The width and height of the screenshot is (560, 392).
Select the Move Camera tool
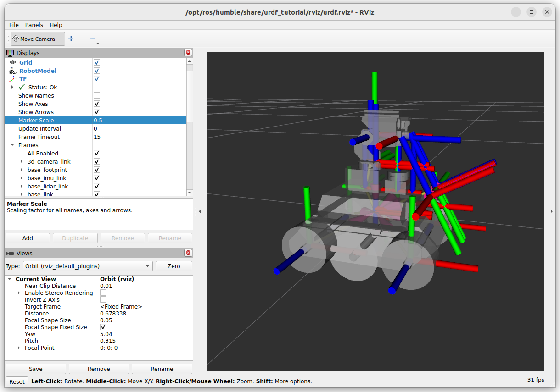[x=34, y=39]
